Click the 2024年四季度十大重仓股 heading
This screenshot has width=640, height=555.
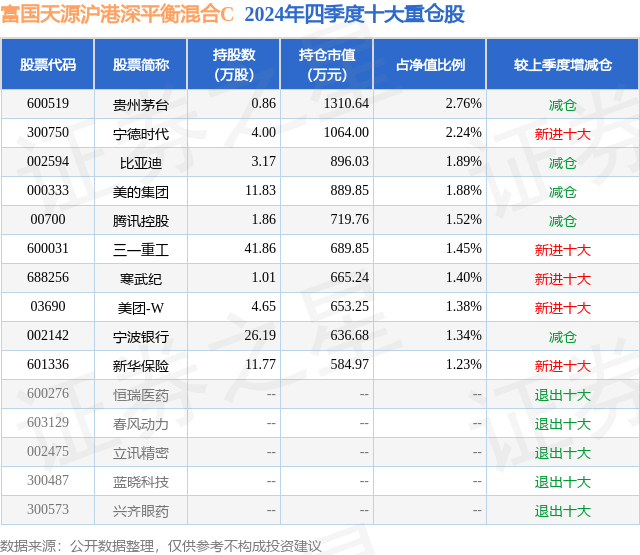[x=354, y=14]
